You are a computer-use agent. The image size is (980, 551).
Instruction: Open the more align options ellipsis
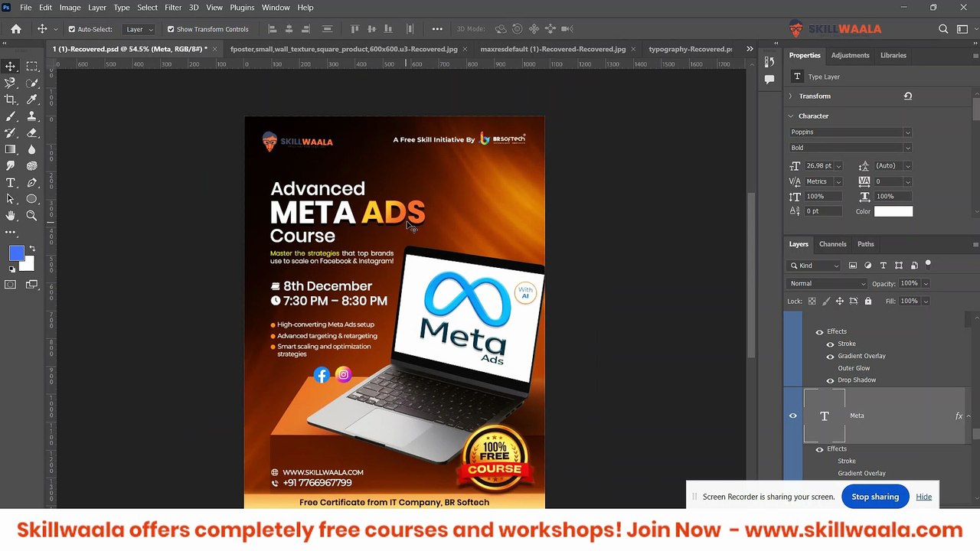point(437,29)
